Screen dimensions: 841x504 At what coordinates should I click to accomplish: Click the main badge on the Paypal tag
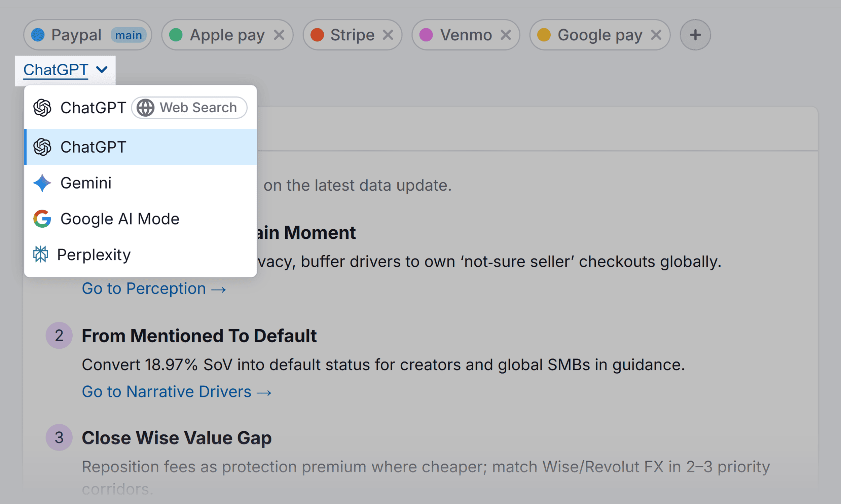(x=128, y=35)
